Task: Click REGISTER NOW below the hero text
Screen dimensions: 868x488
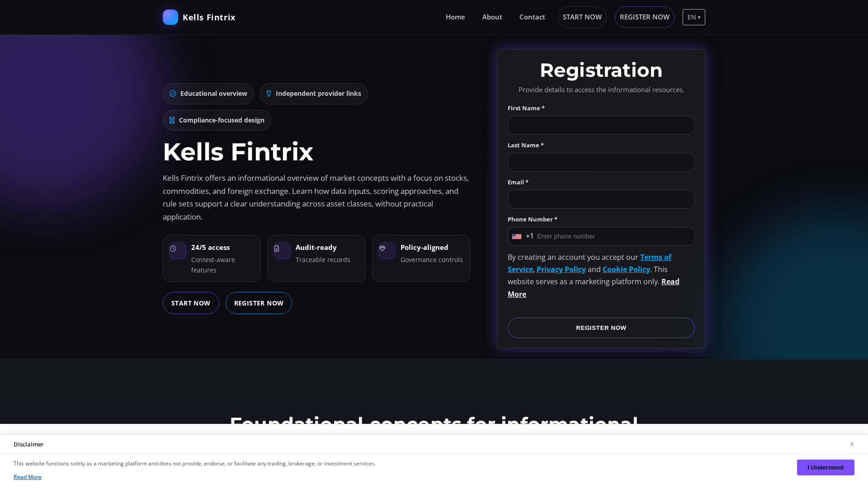Action: [x=259, y=303]
